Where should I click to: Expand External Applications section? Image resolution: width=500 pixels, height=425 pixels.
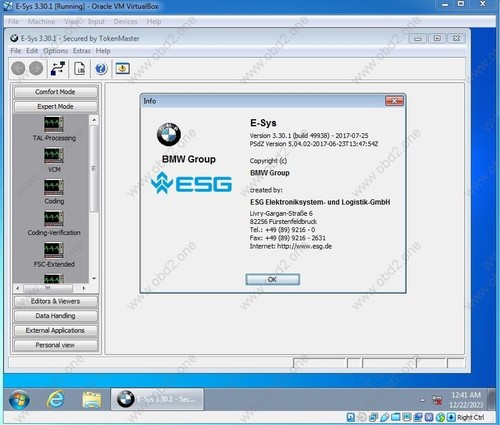tap(55, 330)
